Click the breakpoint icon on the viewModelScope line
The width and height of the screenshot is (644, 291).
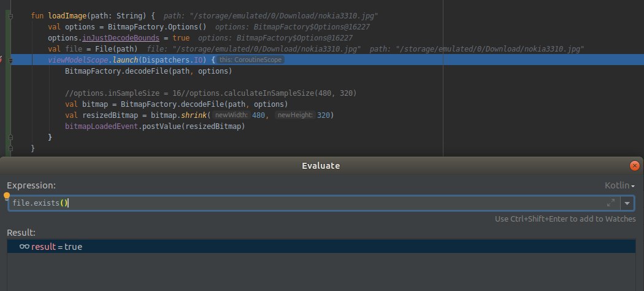coord(1,60)
